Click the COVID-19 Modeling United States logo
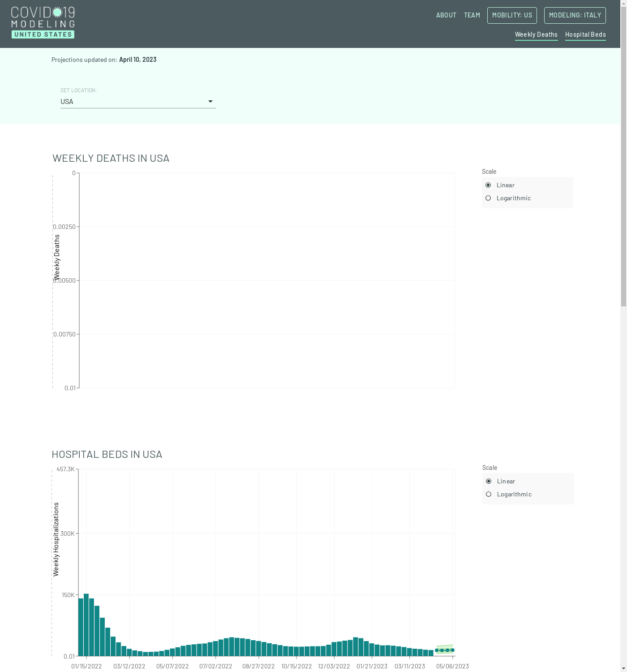Image resolution: width=627 pixels, height=672 pixels. 43,22
